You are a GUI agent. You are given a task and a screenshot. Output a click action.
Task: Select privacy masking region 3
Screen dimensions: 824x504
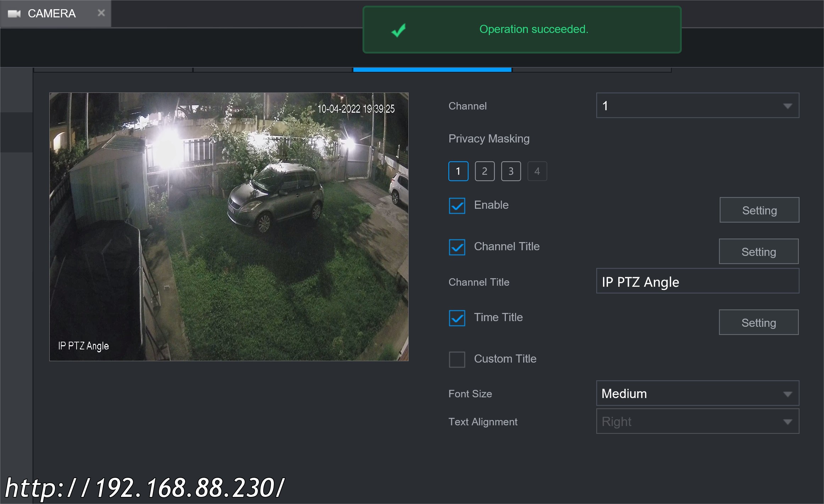pos(511,171)
